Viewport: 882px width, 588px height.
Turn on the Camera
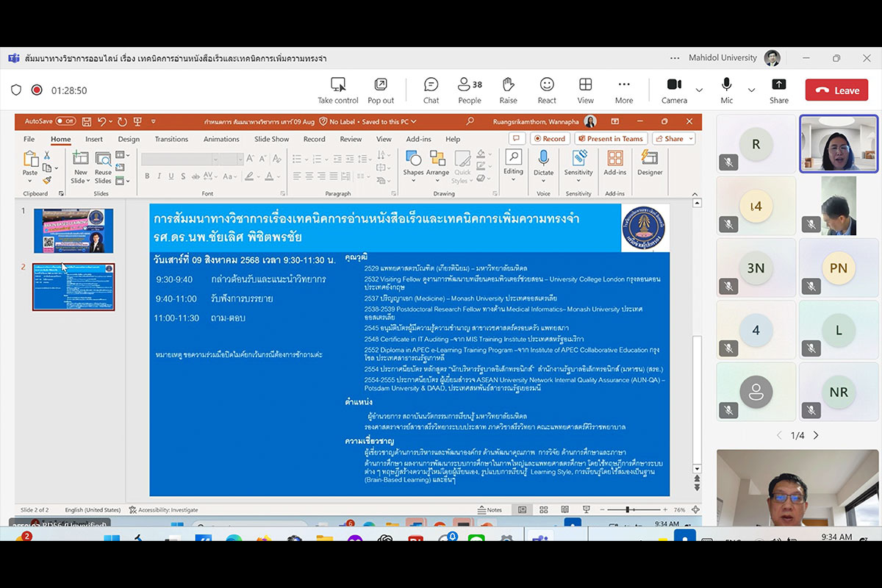674,90
